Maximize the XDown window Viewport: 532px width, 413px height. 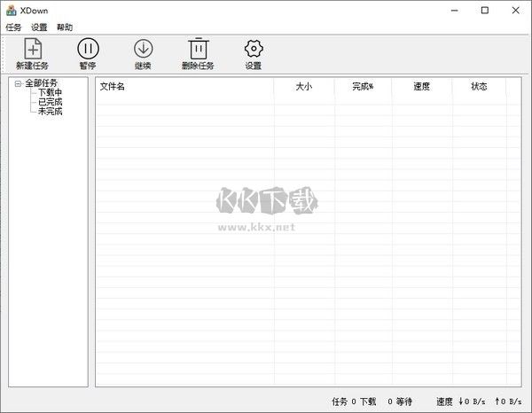click(484, 11)
